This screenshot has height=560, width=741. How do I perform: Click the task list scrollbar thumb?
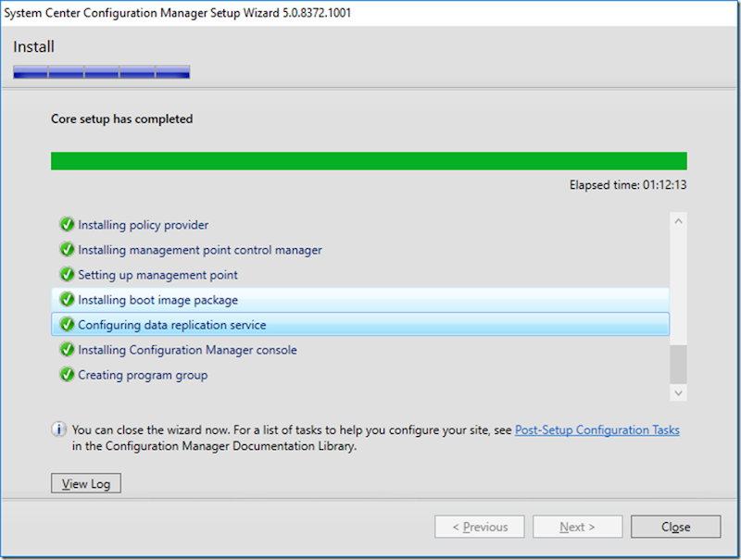pos(678,364)
